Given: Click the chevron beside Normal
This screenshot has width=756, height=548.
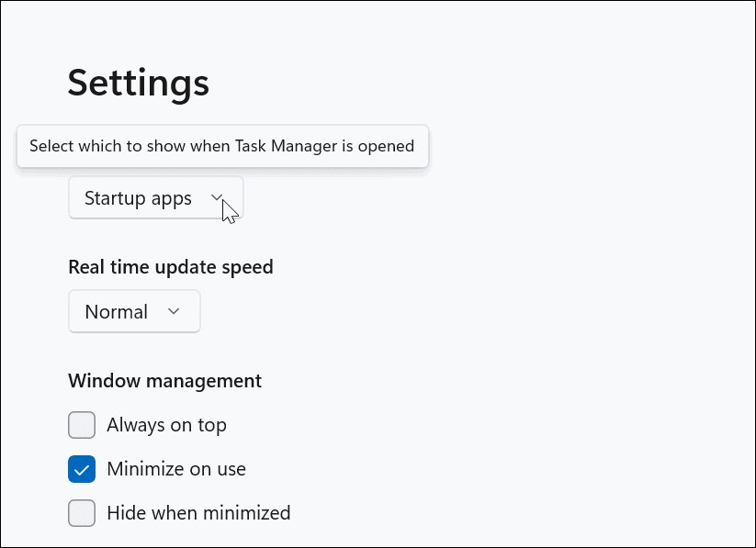Looking at the screenshot, I should [173, 311].
